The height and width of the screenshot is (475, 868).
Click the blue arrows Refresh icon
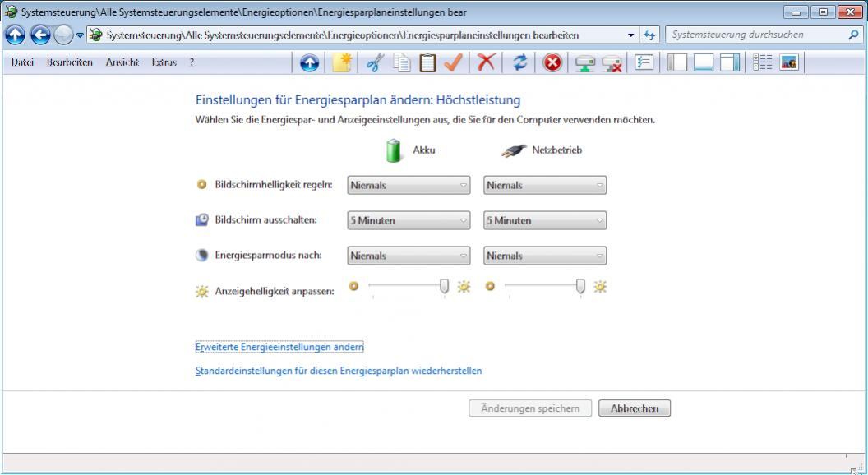coord(519,62)
